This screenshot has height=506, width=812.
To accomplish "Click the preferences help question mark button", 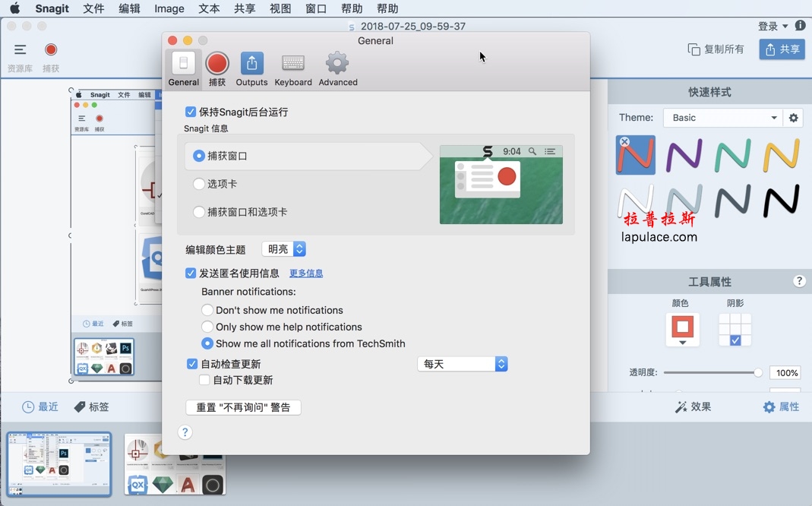I will (185, 432).
